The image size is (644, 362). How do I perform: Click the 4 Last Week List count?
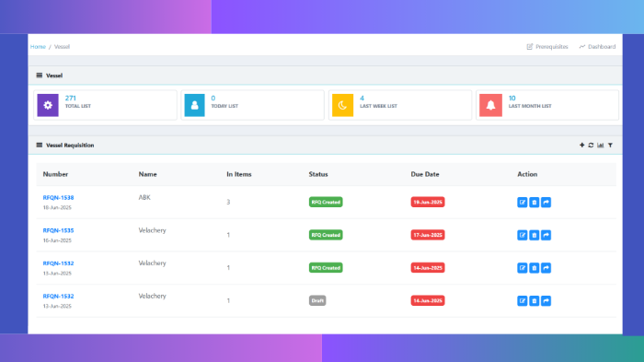pyautogui.click(x=362, y=98)
